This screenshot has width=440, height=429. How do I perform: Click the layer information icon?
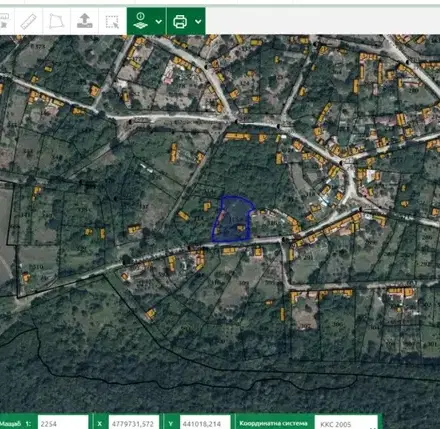click(x=141, y=21)
